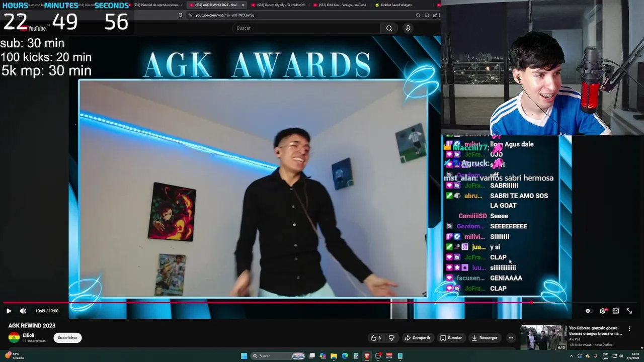Open the Windows Start menu
Viewport: 644px width, 362px height.
tap(244, 356)
